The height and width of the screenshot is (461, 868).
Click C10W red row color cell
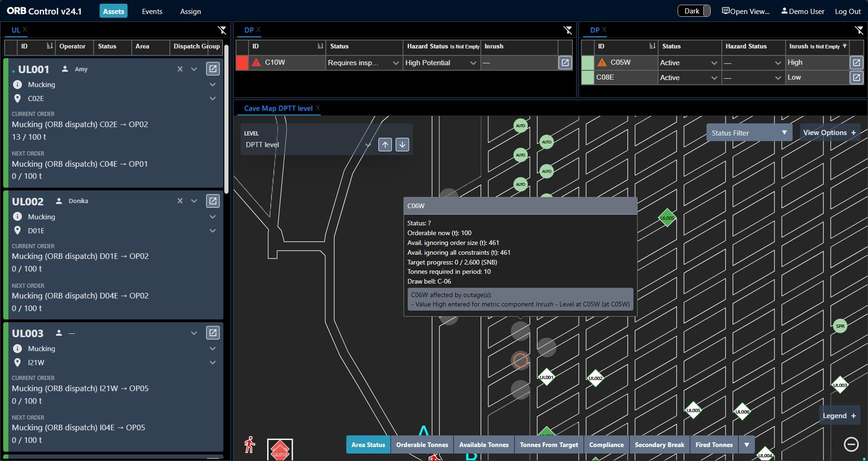click(242, 62)
